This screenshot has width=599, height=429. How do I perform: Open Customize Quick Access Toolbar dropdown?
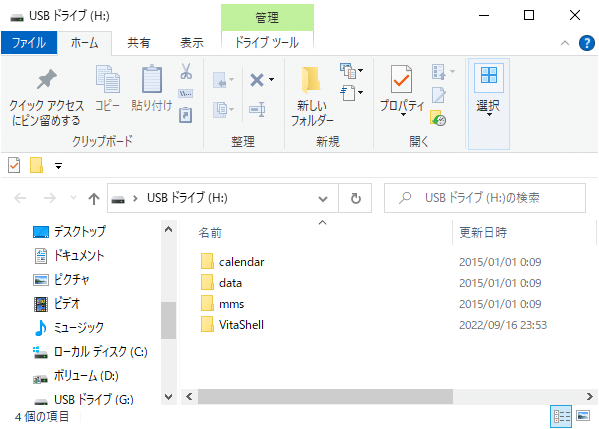[x=58, y=166]
